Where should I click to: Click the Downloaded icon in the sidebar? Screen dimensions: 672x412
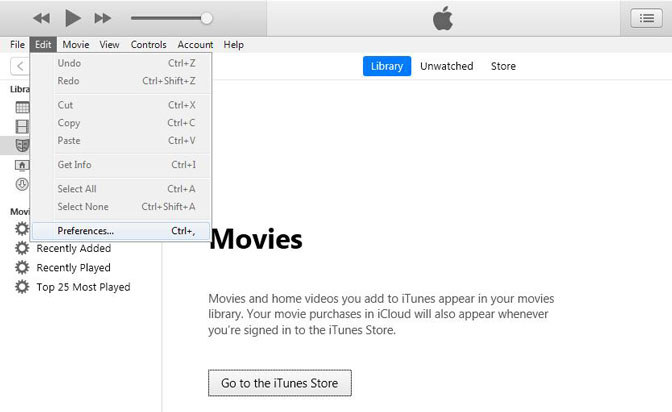22,184
